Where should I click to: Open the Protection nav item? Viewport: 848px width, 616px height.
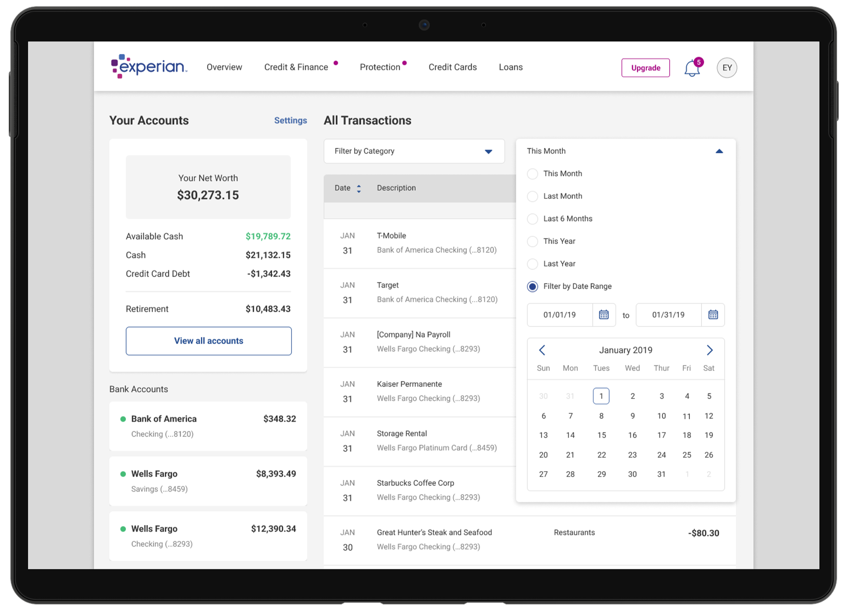(x=380, y=67)
